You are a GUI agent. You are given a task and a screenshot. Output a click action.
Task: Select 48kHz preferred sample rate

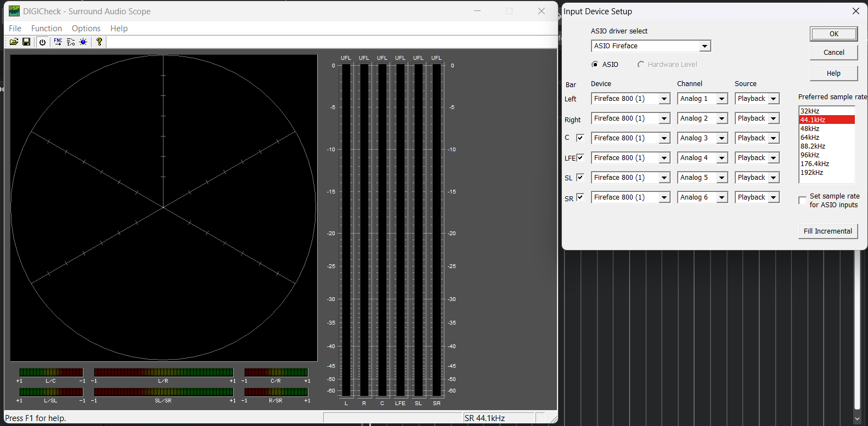tap(827, 129)
